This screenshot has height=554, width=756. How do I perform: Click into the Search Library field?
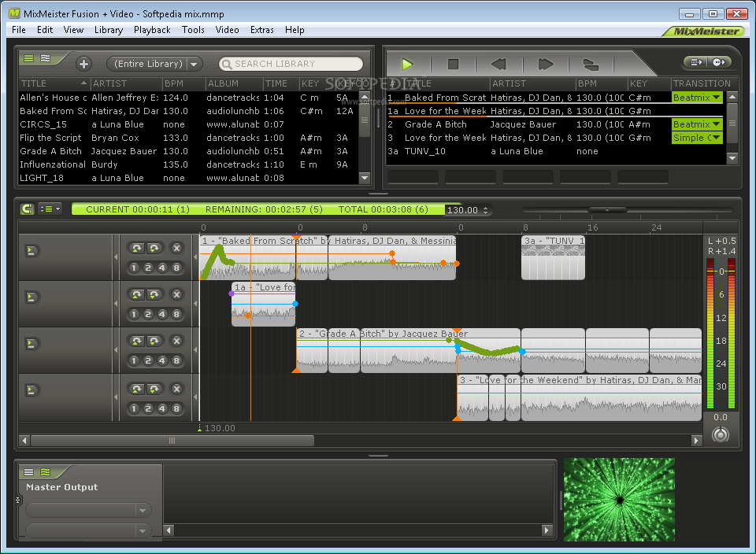[x=291, y=64]
